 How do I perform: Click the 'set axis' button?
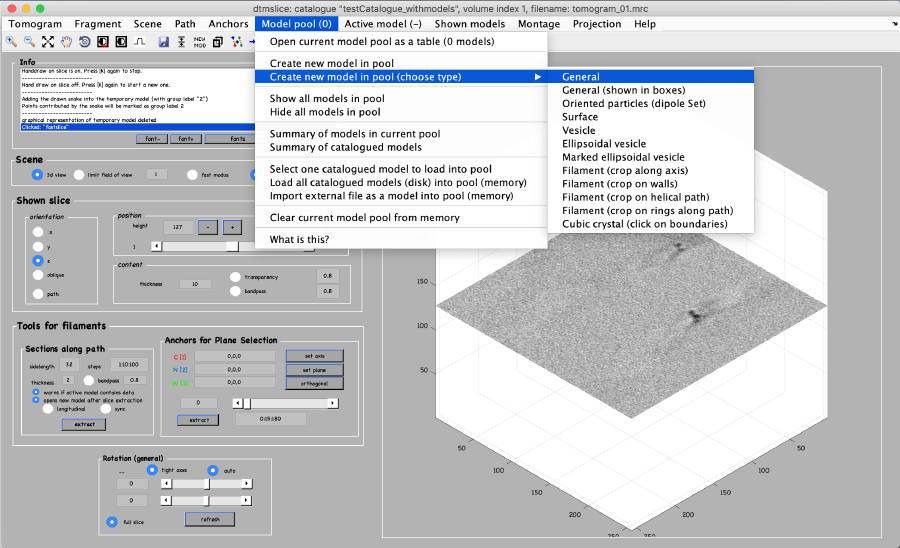click(313, 355)
